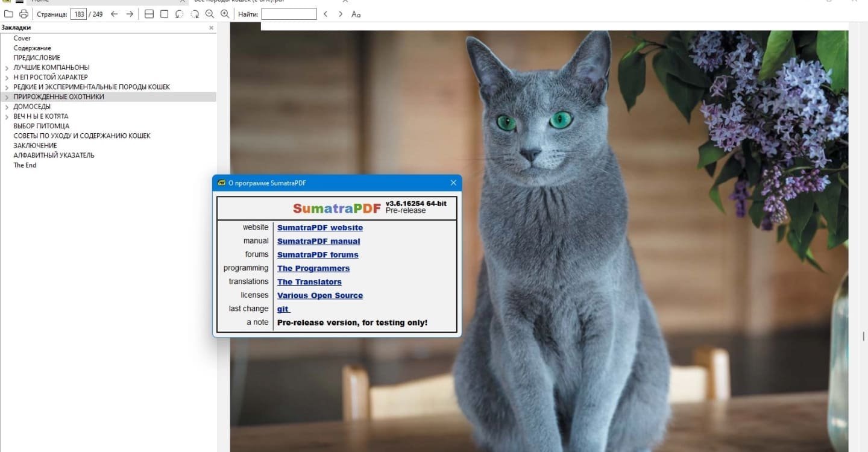The image size is (868, 452).
Task: Click Various Open Source link
Action: point(320,295)
